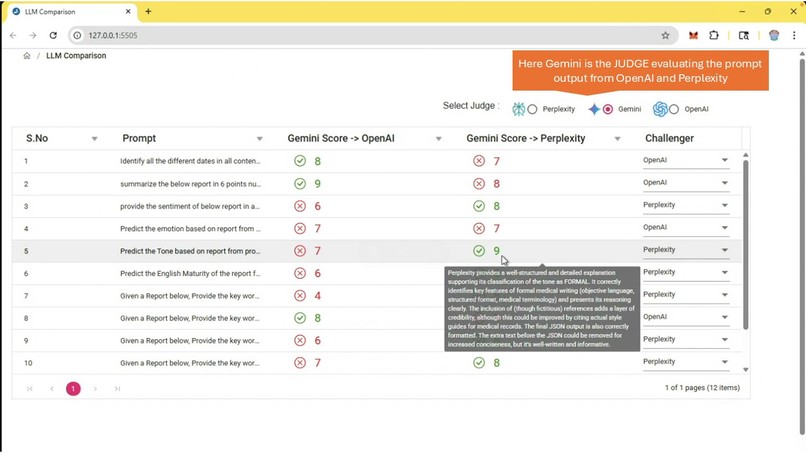The width and height of the screenshot is (806, 453).
Task: Close the LLM Comparison tab
Action: [128, 11]
